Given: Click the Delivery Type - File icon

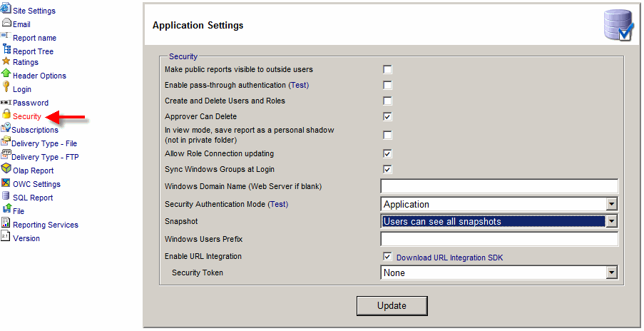Looking at the screenshot, I should tap(6, 141).
